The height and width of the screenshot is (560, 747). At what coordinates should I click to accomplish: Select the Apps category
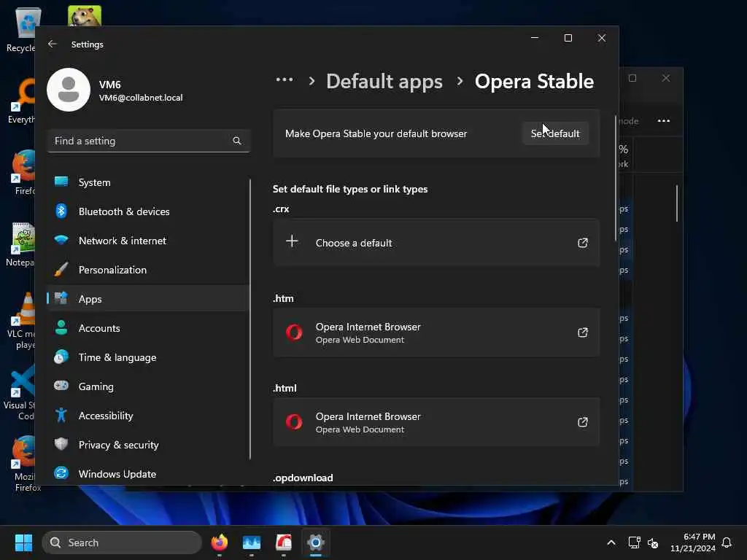point(147,298)
